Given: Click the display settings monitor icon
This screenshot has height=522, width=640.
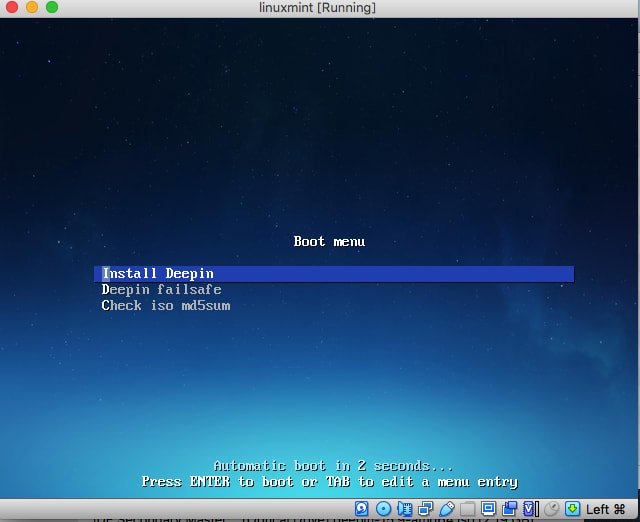Looking at the screenshot, I should click(x=489, y=509).
